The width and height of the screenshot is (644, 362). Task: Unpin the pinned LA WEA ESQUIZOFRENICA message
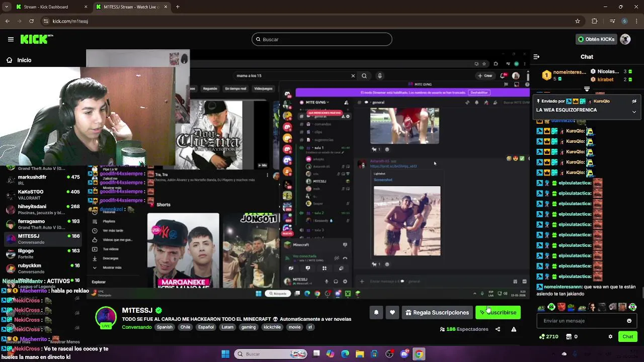(x=634, y=101)
